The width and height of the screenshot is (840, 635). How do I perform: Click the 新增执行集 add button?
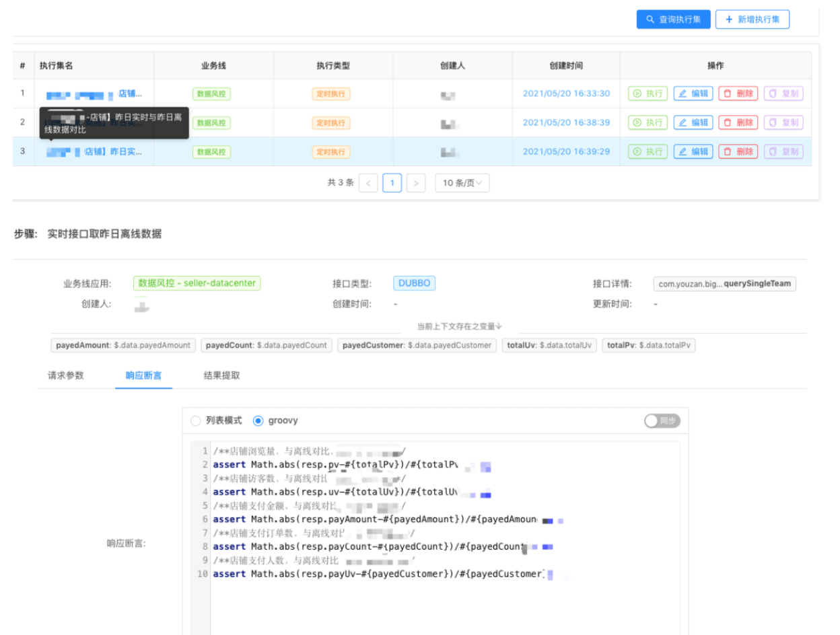(752, 20)
